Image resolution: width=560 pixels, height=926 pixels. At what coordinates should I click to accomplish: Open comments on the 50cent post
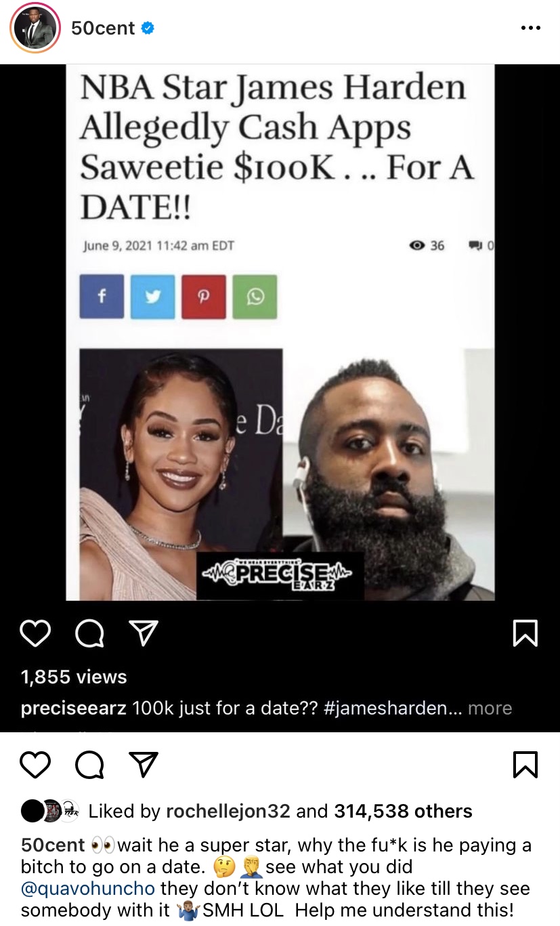pos(89,765)
